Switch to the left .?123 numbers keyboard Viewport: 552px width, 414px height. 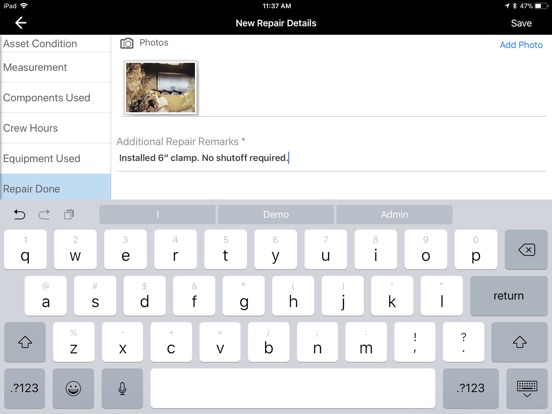click(25, 388)
